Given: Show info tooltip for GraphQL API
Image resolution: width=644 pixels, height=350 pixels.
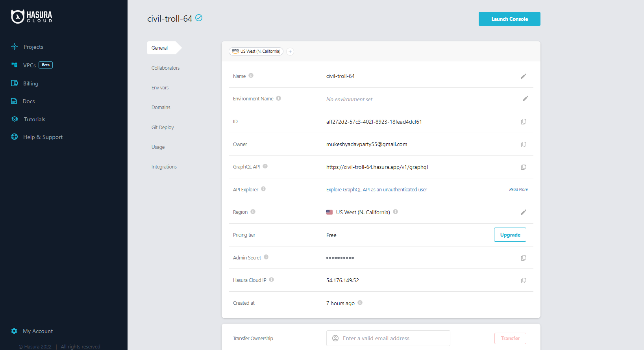Looking at the screenshot, I should pos(265,166).
